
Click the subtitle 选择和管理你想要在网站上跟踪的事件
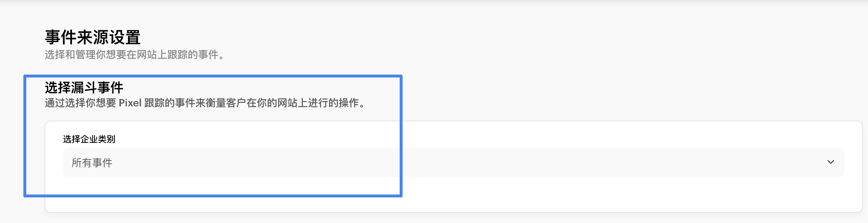point(134,55)
